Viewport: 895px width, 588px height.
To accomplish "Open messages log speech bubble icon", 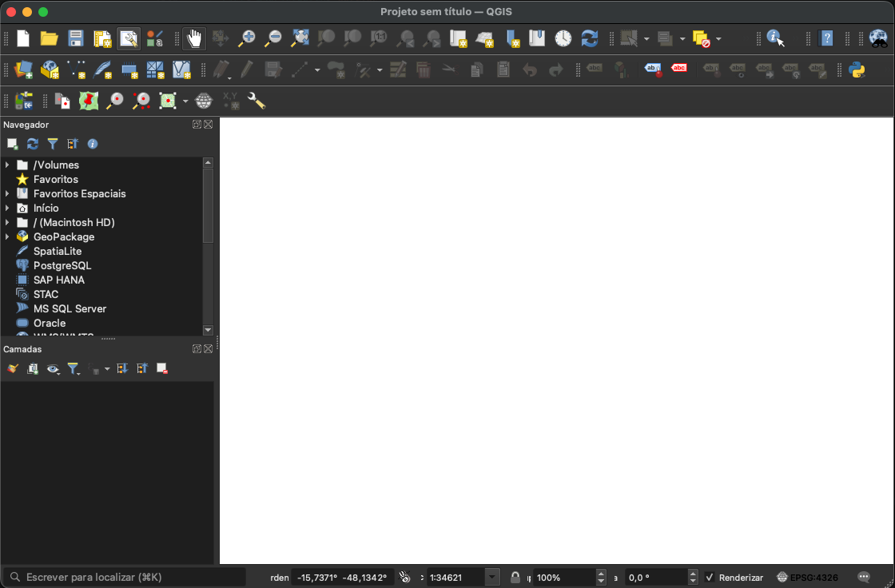I will (864, 577).
